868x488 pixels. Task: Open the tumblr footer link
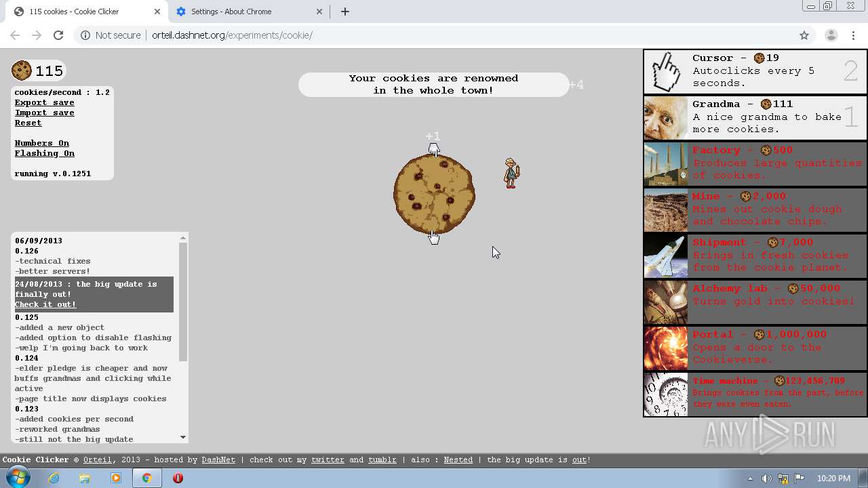click(382, 460)
